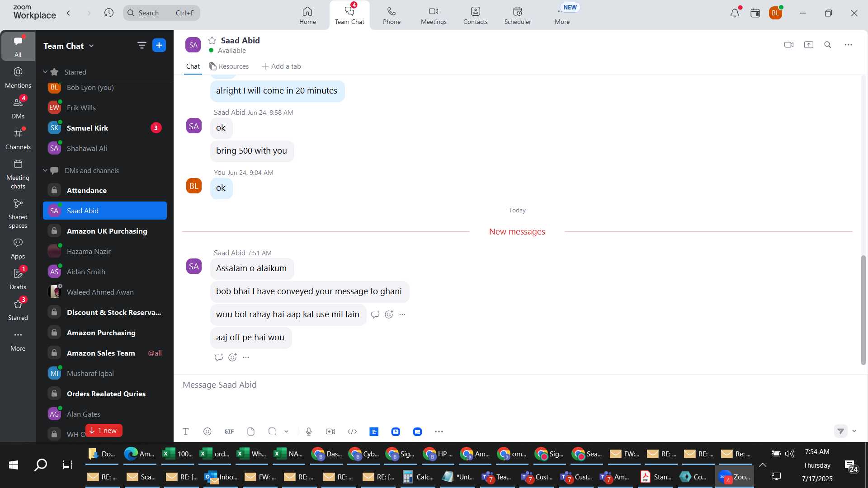Switch to the Meetings tab

(434, 15)
